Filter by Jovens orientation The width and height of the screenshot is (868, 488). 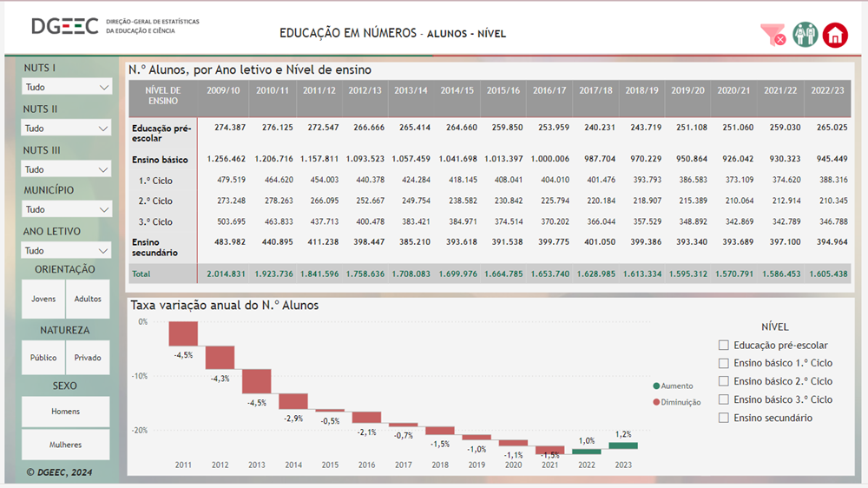[x=43, y=299]
